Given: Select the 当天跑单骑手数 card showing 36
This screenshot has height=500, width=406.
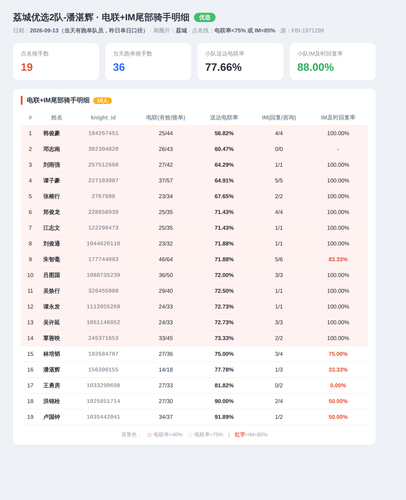Looking at the screenshot, I should tap(148, 61).
